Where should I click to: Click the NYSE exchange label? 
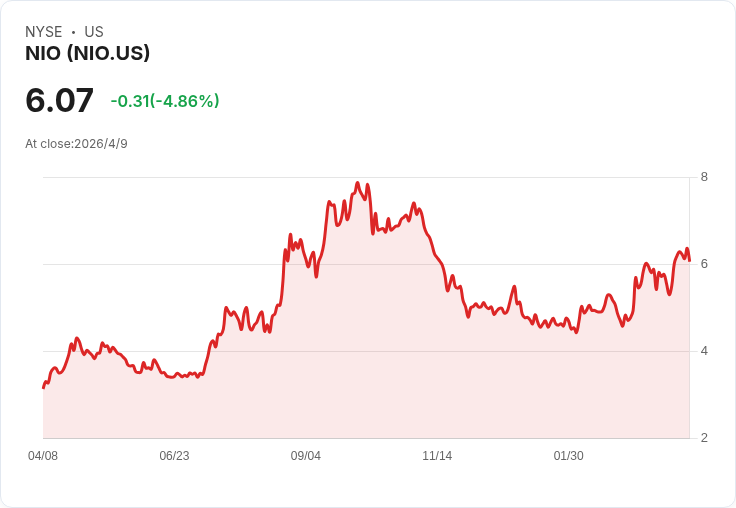coord(43,32)
